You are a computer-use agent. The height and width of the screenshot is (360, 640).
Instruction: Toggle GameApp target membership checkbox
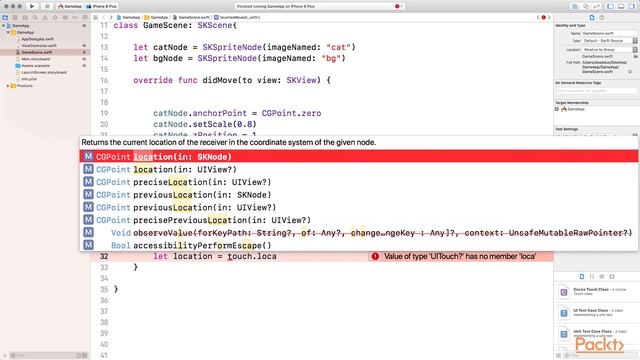click(557, 109)
